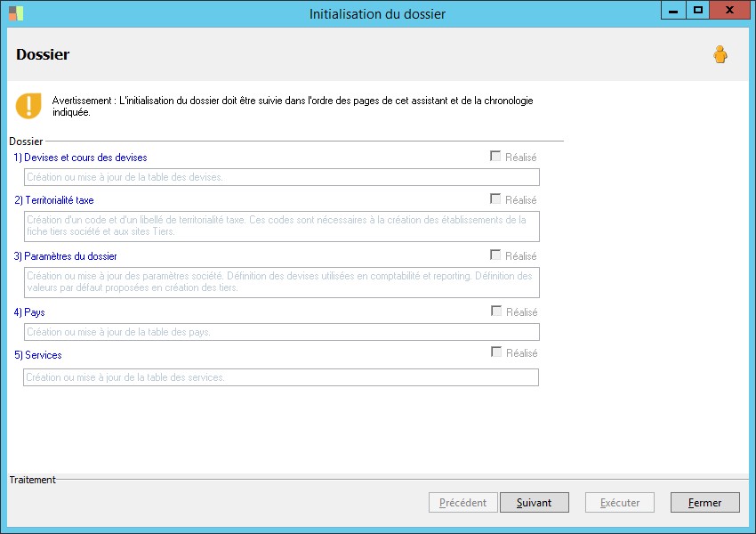Open step 1 Devises et cours des devises
Image resolution: width=756 pixels, height=534 pixels.
[x=81, y=158]
